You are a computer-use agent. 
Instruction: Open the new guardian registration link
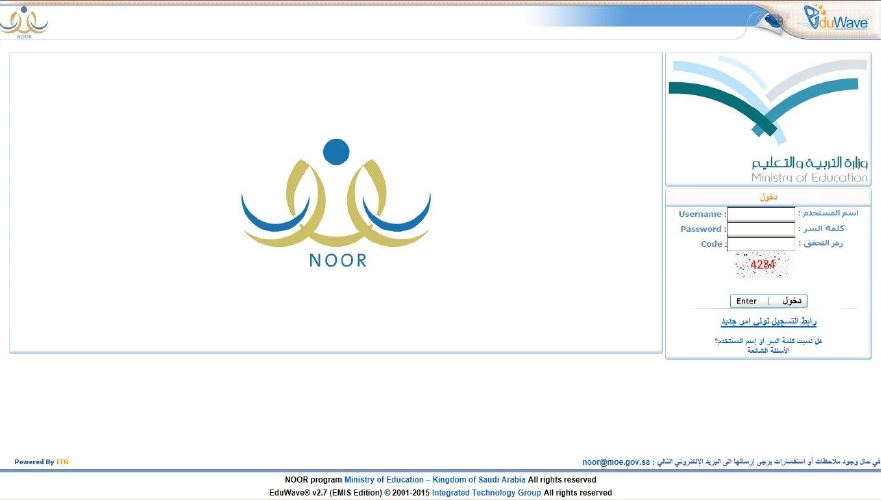point(769,321)
